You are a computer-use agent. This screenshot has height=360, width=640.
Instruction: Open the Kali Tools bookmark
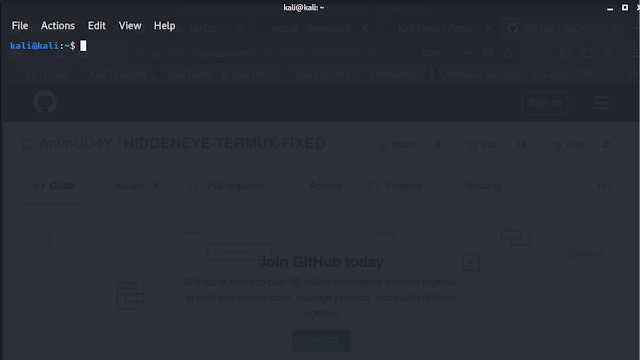183,75
